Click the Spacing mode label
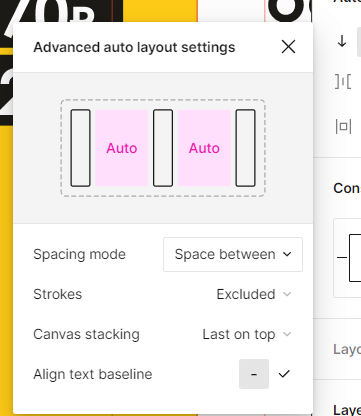The height and width of the screenshot is (416, 361). 79,254
